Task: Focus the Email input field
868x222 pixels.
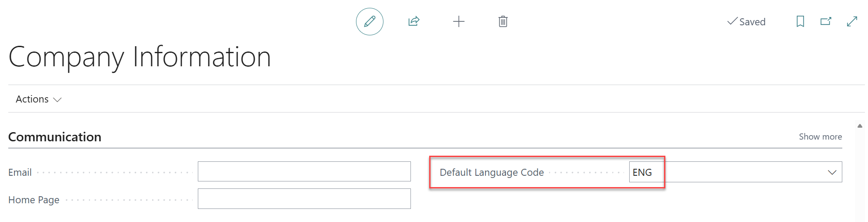Action: click(x=304, y=171)
